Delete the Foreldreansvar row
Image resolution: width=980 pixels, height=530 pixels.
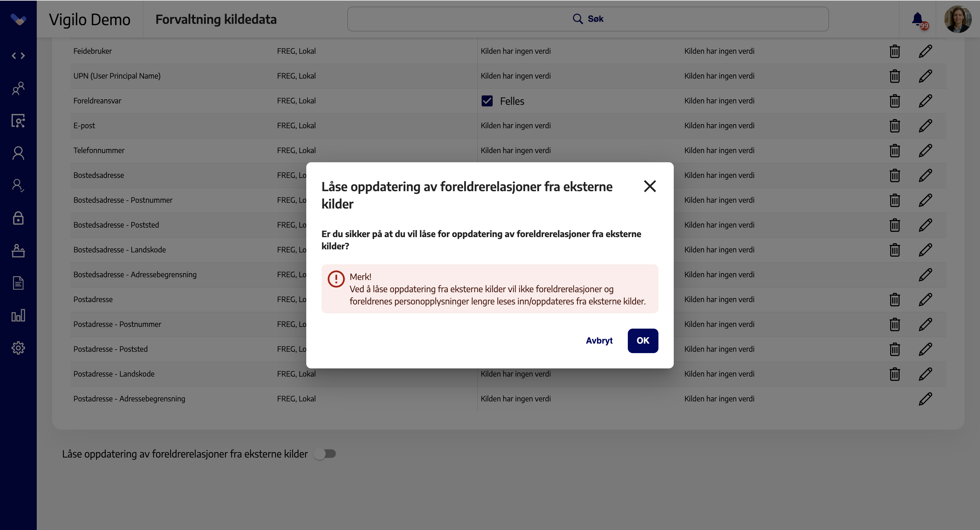click(895, 101)
